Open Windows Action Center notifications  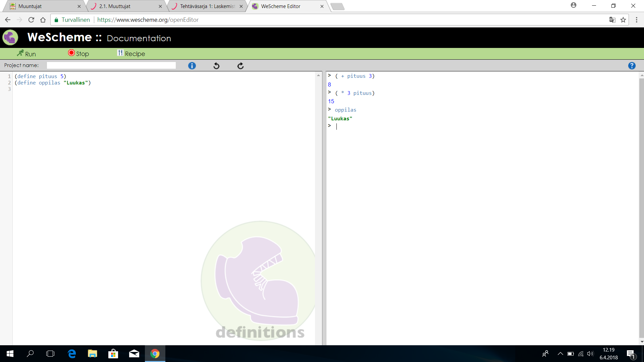(631, 354)
